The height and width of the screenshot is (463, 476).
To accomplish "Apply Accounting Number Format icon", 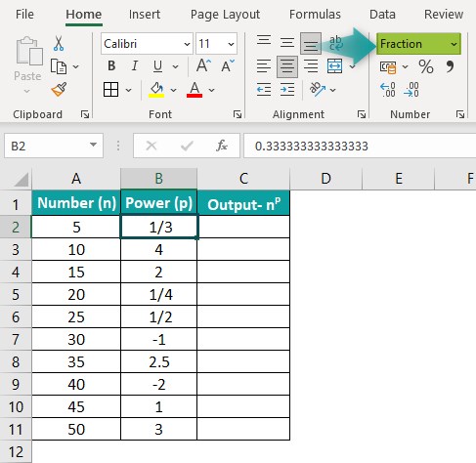I will tap(388, 67).
